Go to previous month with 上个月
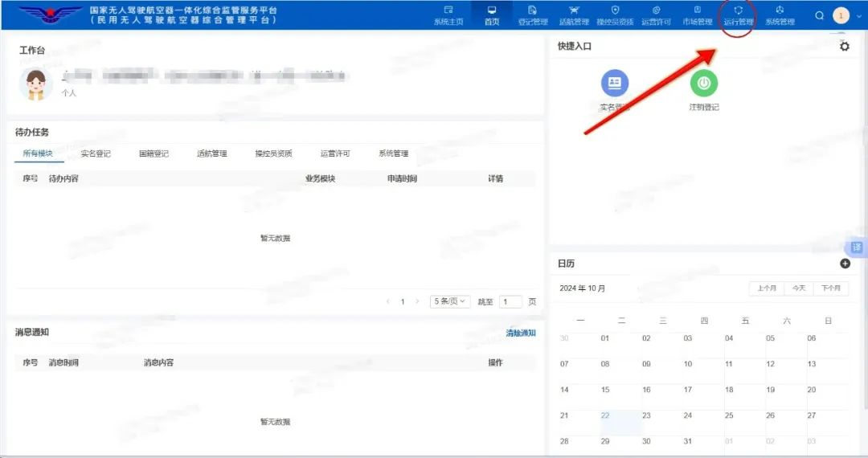The width and height of the screenshot is (868, 458). pyautogui.click(x=767, y=288)
